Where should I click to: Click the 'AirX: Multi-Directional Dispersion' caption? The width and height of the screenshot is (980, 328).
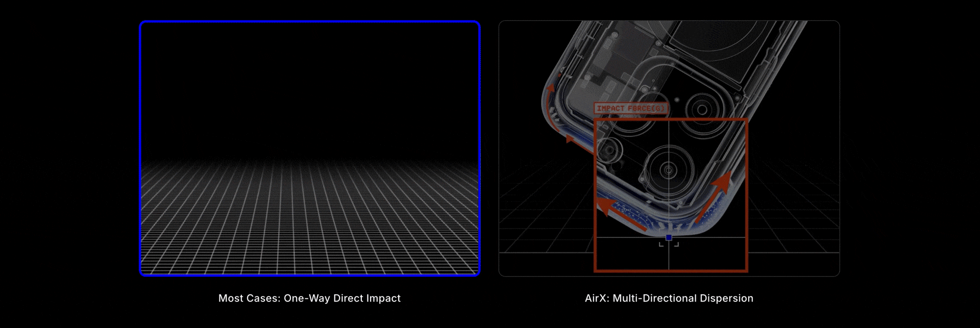[x=669, y=298]
